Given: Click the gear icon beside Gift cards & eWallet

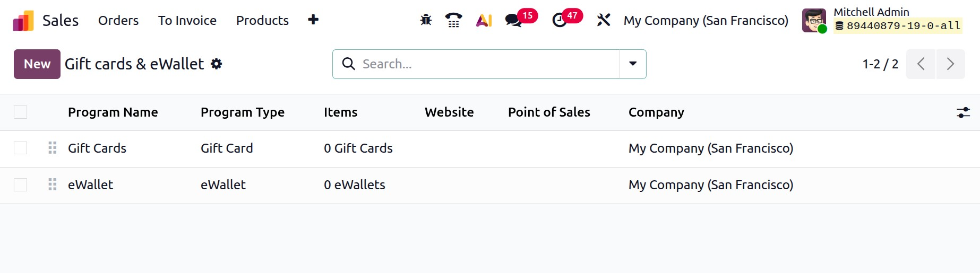Looking at the screenshot, I should click(217, 64).
